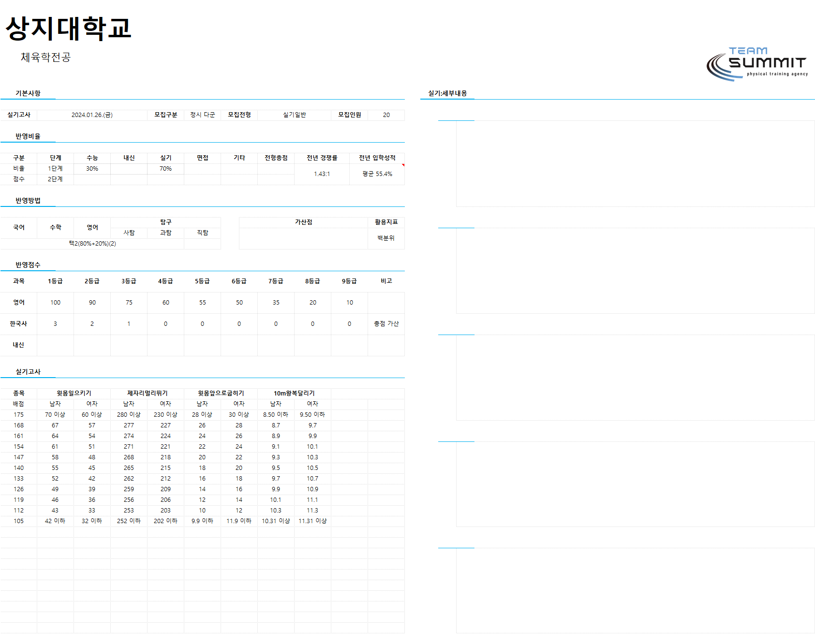Select the 1등급 column header
815x644 pixels.
pyautogui.click(x=56, y=281)
